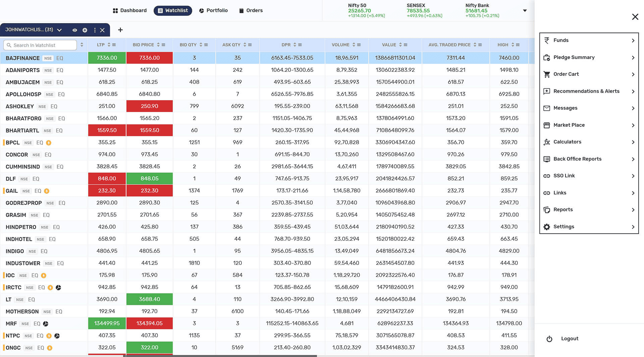The height and width of the screenshot is (357, 644).
Task: Click the Messages envelope icon
Action: 547,108
